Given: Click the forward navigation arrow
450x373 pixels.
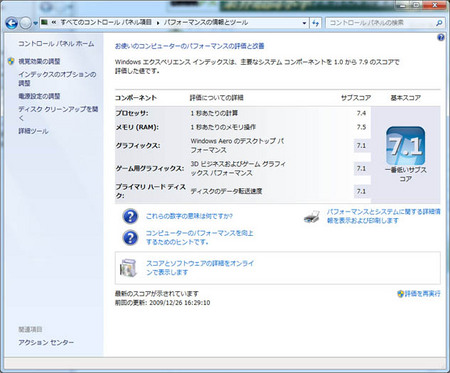Looking at the screenshot, I should point(25,23).
